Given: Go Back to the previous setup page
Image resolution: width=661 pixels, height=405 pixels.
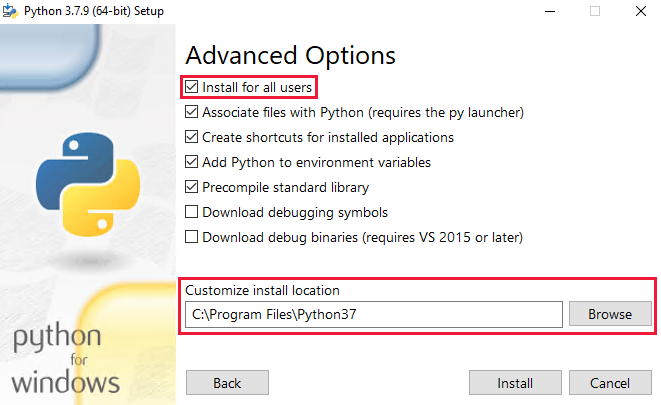Looking at the screenshot, I should pos(227,383).
